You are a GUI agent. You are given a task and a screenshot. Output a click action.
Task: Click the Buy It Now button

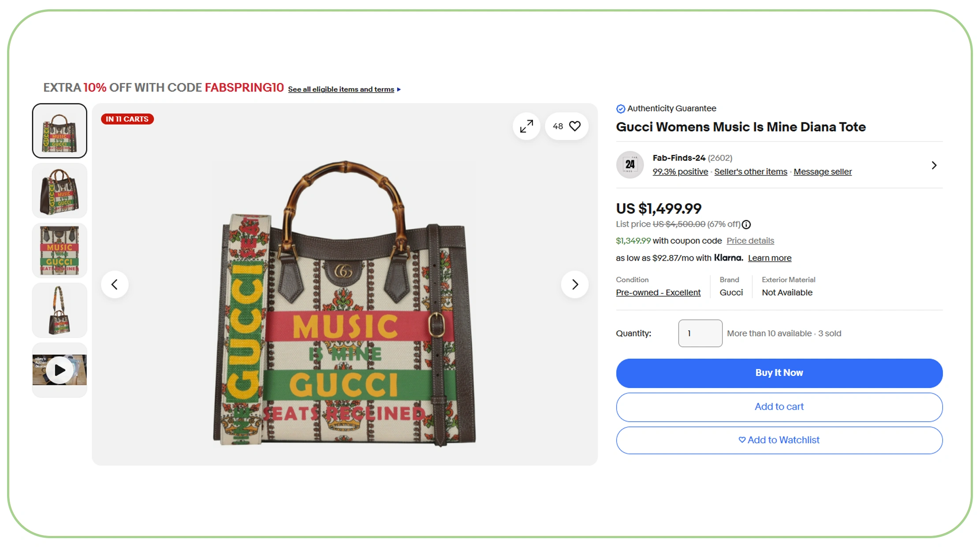779,373
